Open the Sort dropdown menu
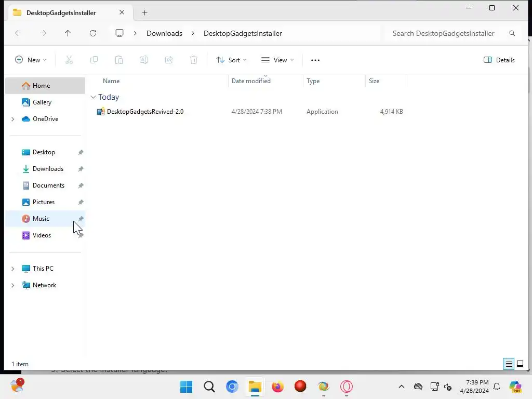Screen dimensions: 532x399 (231, 60)
